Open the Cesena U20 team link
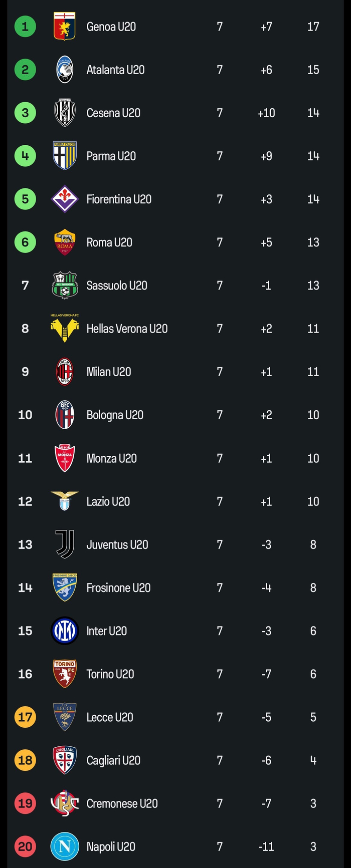 113,113
